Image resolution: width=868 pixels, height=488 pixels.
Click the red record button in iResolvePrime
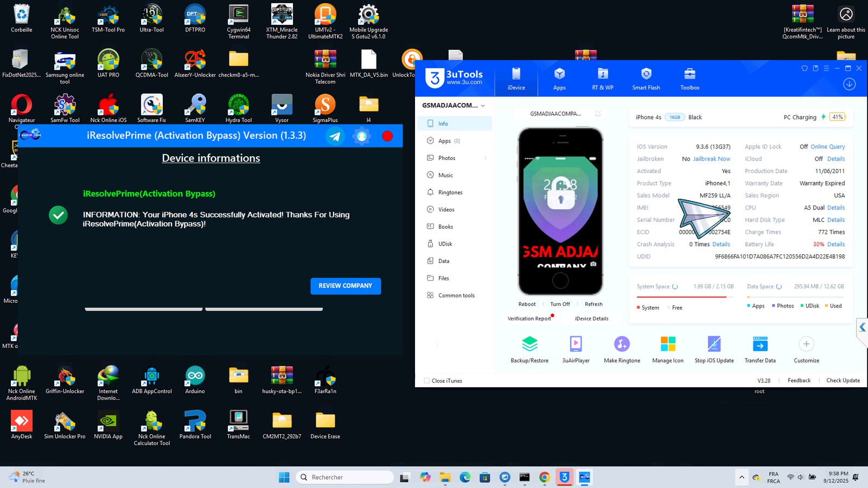(387, 136)
